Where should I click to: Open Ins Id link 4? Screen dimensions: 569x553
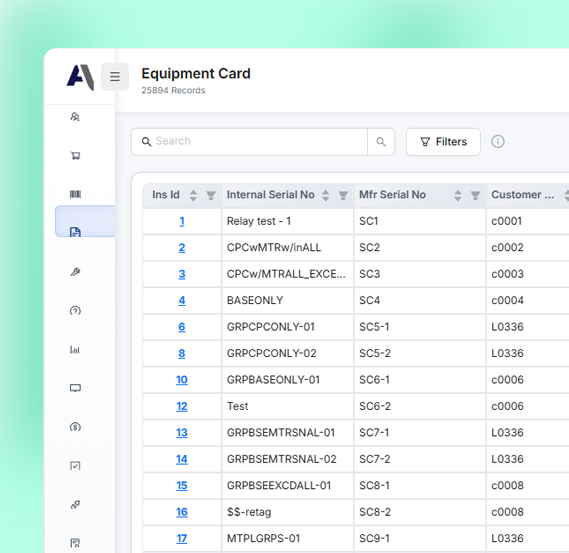pos(182,300)
